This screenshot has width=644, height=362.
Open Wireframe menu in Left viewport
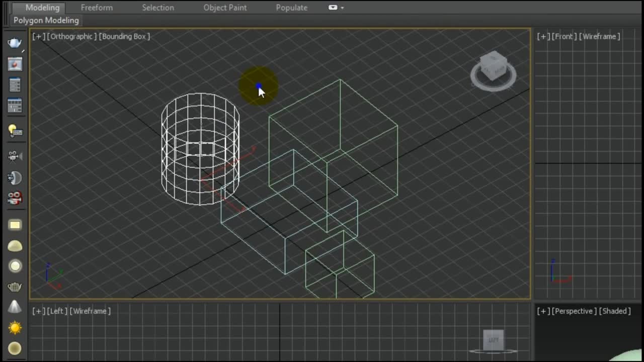(90, 311)
